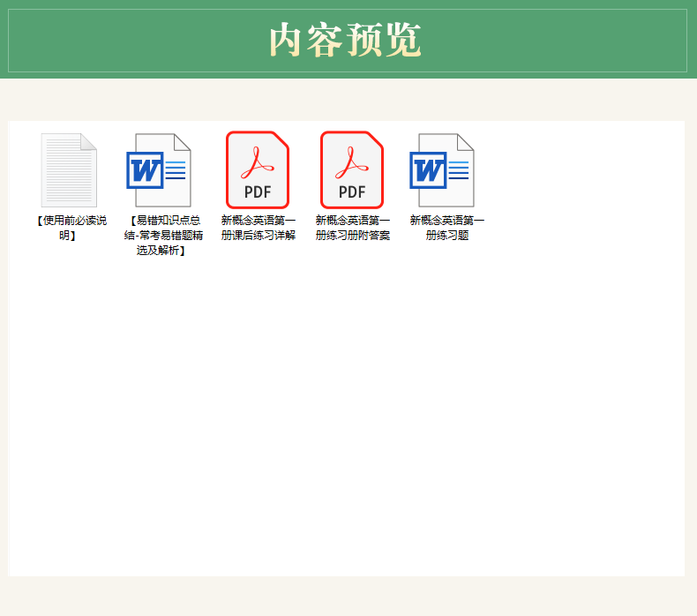Open the 新概念英语第一册练习册附答案 PDF icon

coord(352,170)
